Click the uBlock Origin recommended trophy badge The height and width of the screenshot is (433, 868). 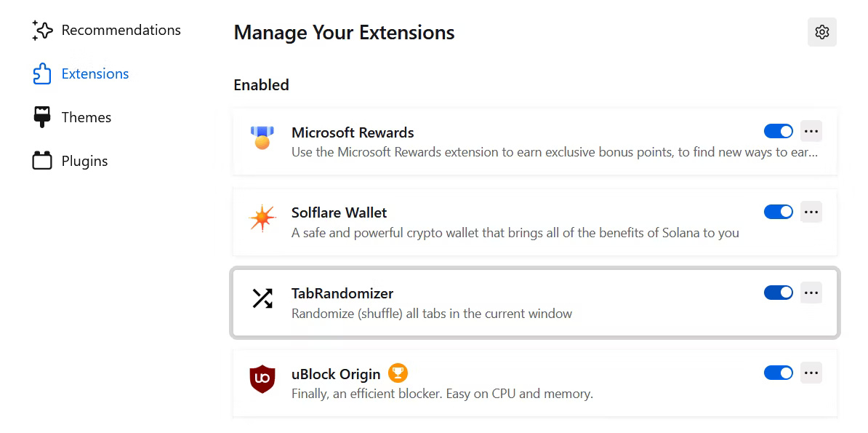tap(398, 373)
